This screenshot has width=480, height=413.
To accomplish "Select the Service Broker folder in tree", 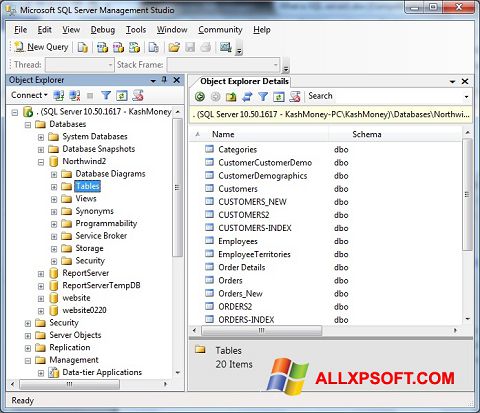I will (x=101, y=236).
